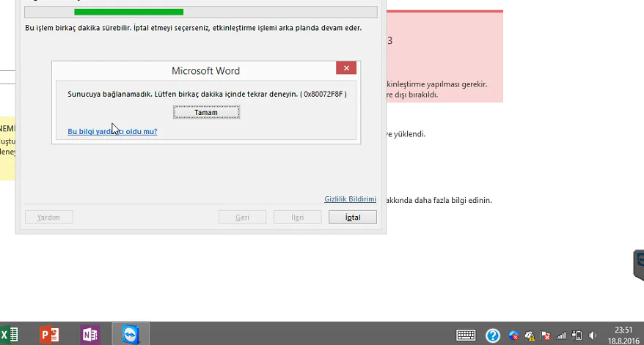
Task: Open the network signal tray icon
Action: tap(561, 336)
